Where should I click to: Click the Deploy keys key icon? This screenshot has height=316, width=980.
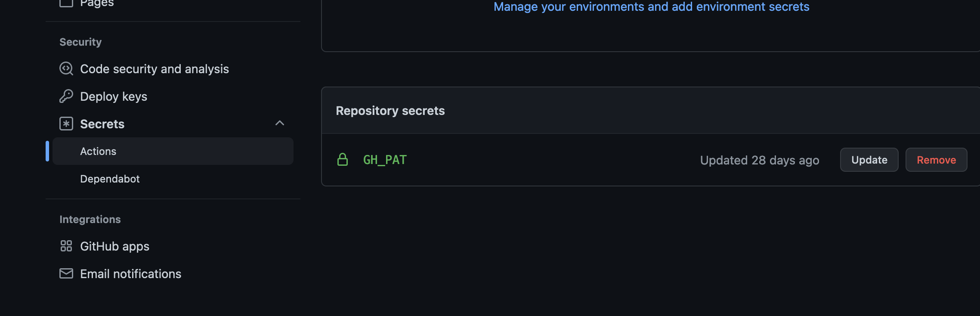click(66, 96)
